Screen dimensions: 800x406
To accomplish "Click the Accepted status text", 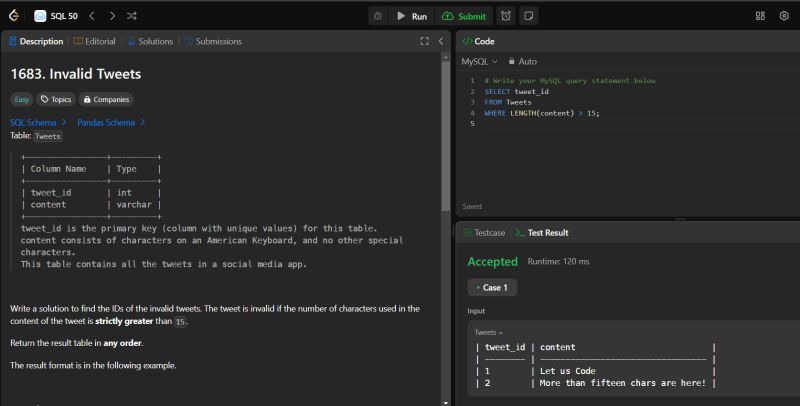I will point(492,262).
